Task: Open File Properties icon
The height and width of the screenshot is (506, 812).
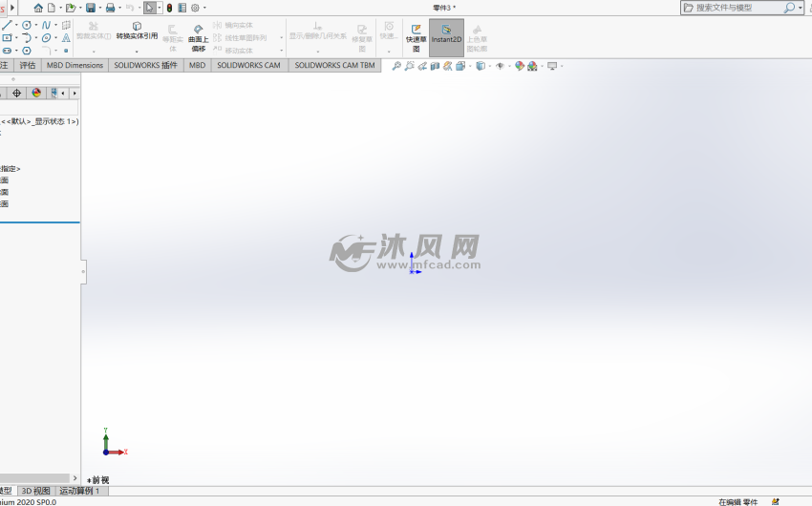Action: 182,8
